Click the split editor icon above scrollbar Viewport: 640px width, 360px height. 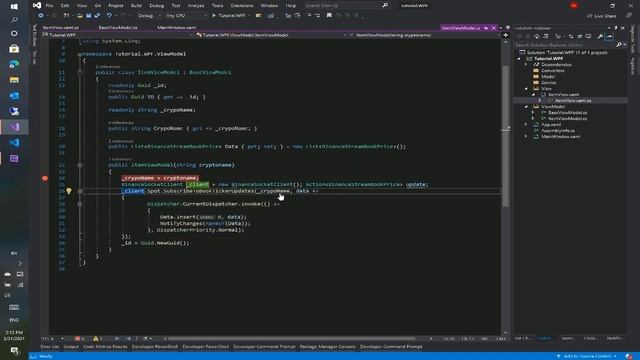coord(506,35)
